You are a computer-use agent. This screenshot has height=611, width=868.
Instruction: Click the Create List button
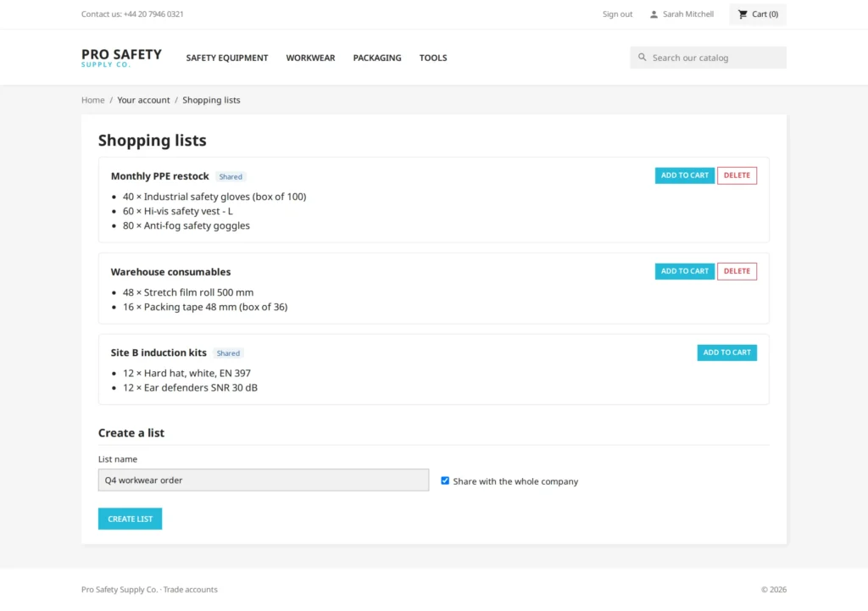coord(130,519)
